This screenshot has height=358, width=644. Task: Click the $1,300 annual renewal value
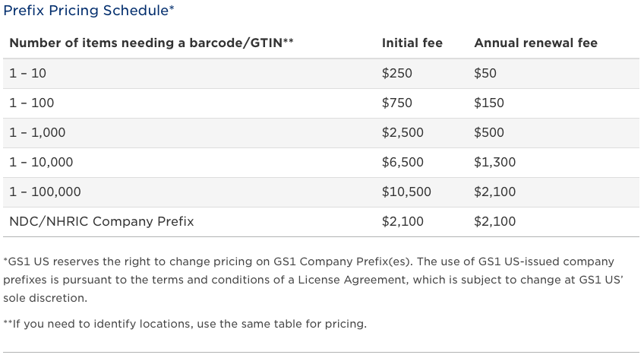click(x=494, y=162)
